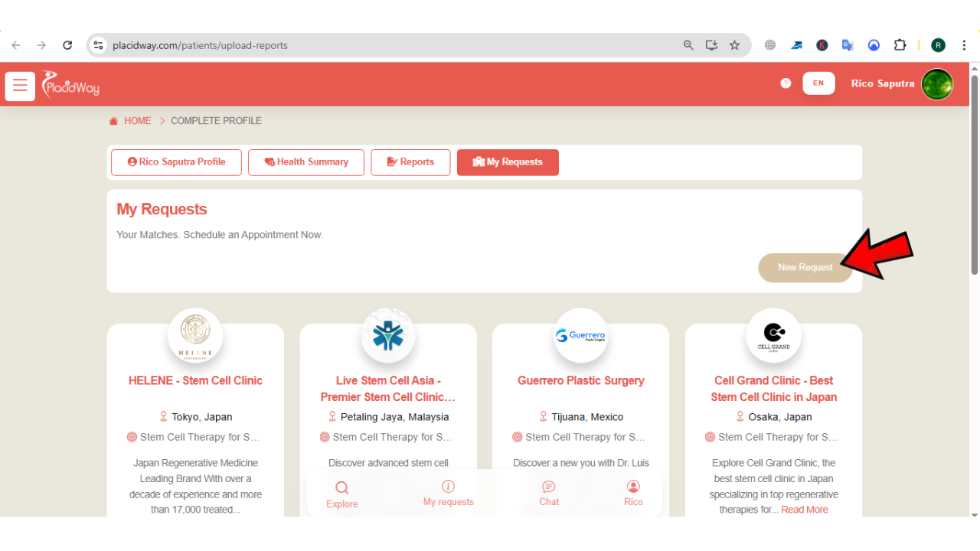Viewport: 980px width, 551px height.
Task: Click the address bar URL field
Action: click(x=383, y=45)
